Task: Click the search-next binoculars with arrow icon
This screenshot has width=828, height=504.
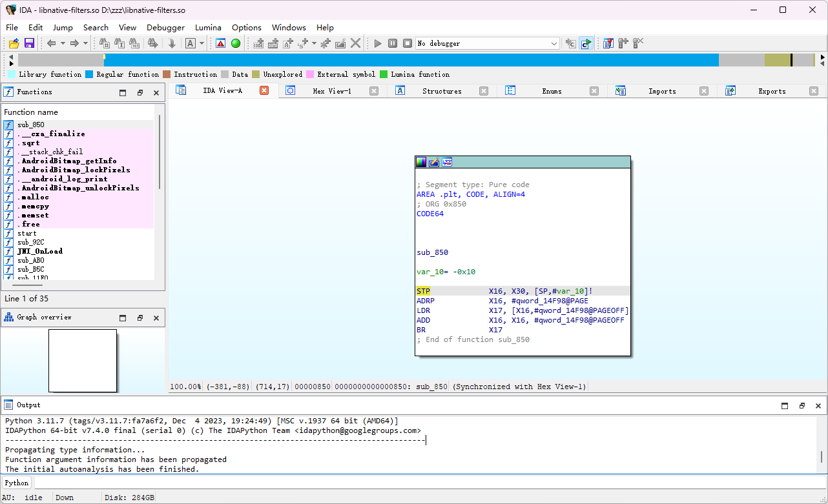Action: coord(152,43)
